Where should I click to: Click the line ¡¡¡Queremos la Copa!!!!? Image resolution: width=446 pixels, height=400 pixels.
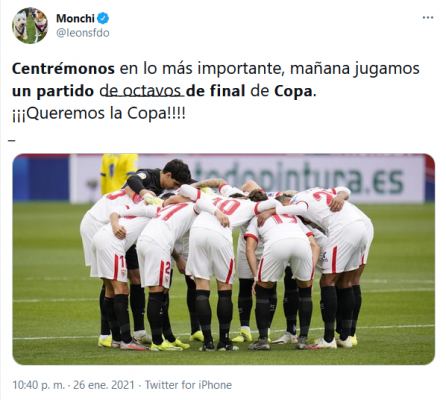click(99, 114)
